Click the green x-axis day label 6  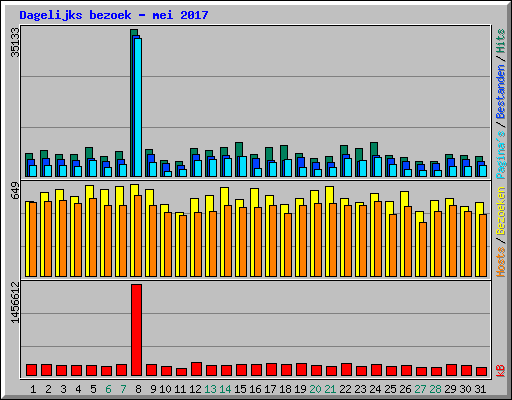108,389
